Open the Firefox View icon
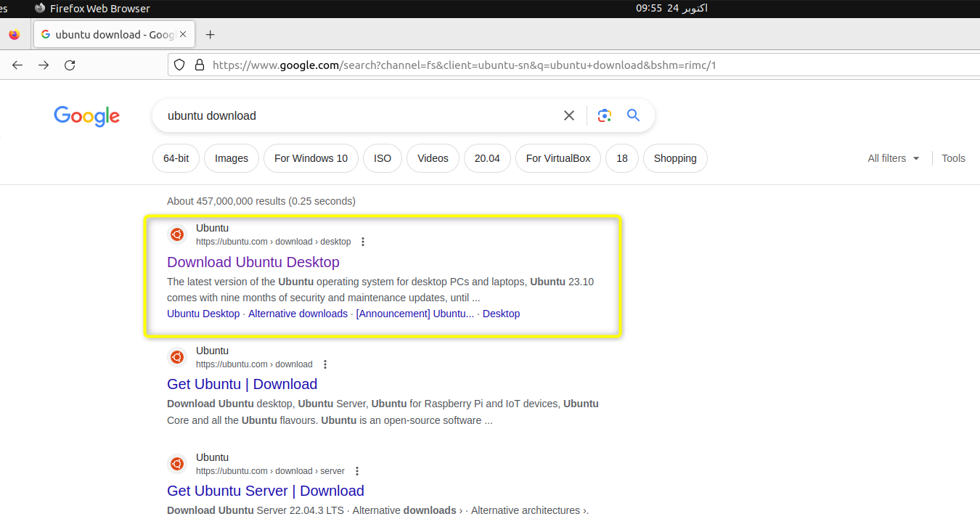Screen dimensions: 980x527 click(x=14, y=34)
